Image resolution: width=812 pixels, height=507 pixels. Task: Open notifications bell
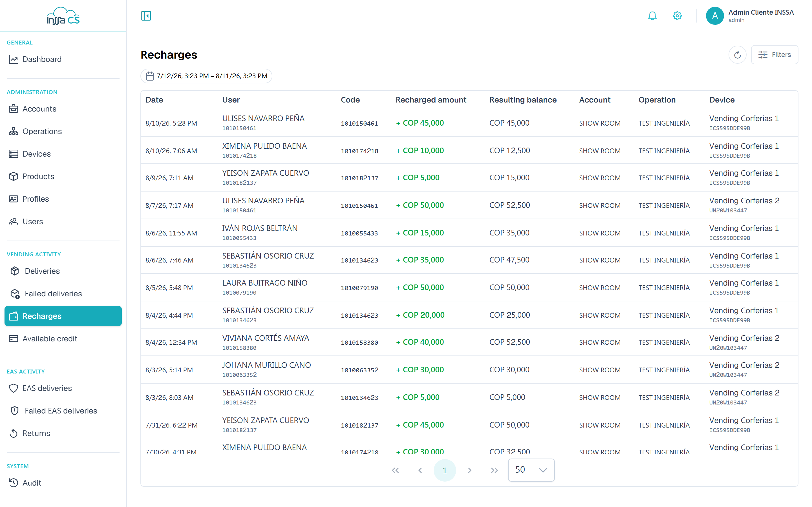[x=652, y=16]
